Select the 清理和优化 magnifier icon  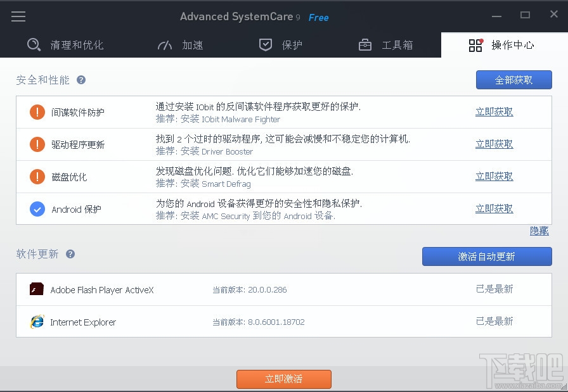coord(32,45)
